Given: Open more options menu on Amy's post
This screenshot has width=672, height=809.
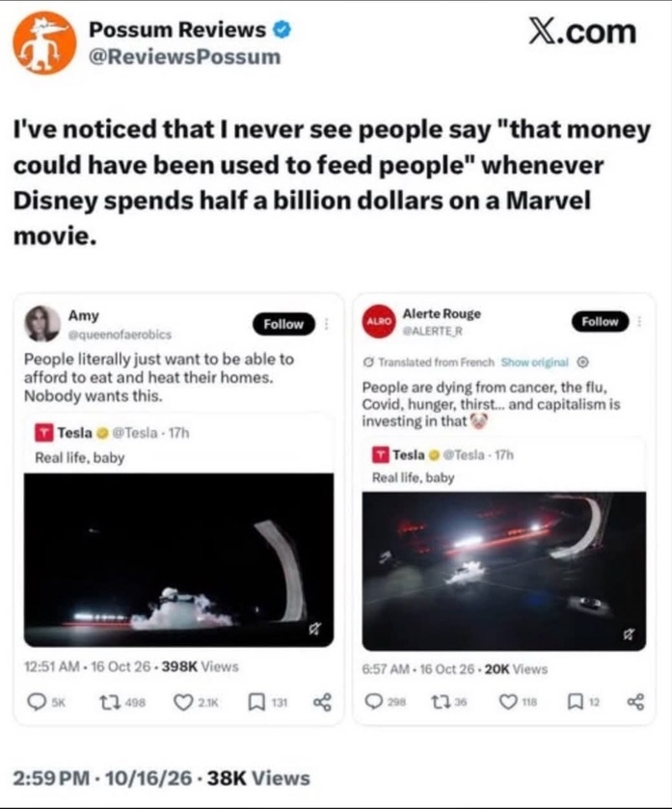Looking at the screenshot, I should click(327, 324).
